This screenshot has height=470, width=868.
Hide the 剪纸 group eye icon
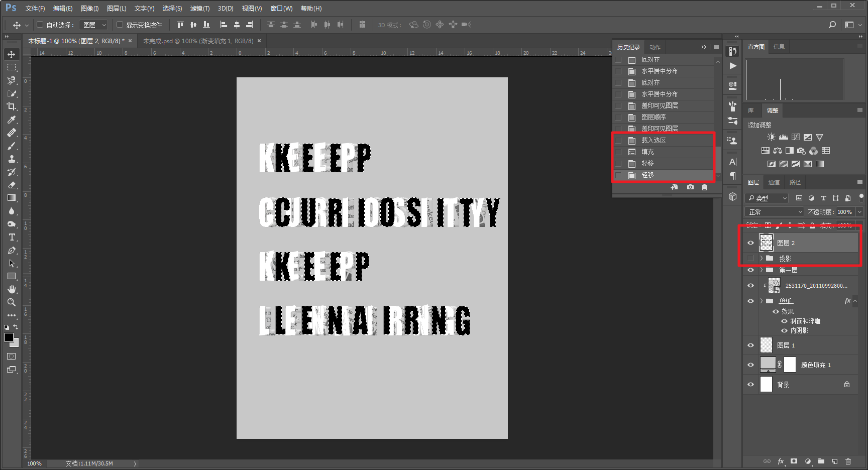pyautogui.click(x=751, y=301)
